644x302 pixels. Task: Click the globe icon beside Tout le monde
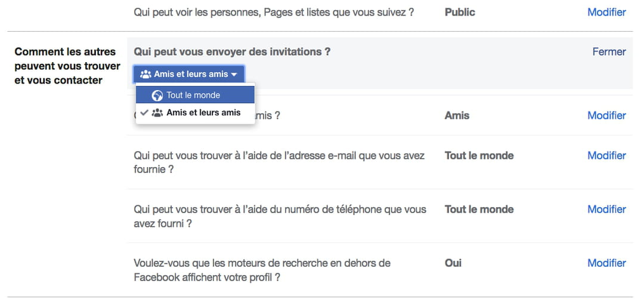(x=157, y=95)
